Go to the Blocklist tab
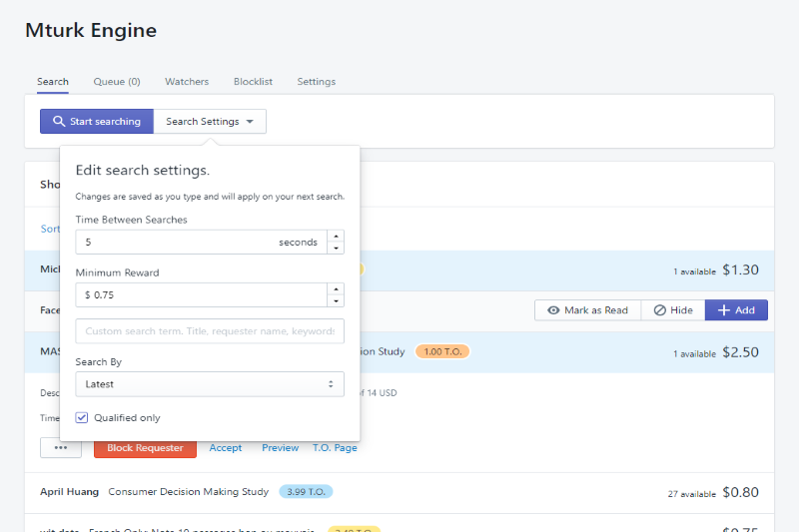 (253, 82)
